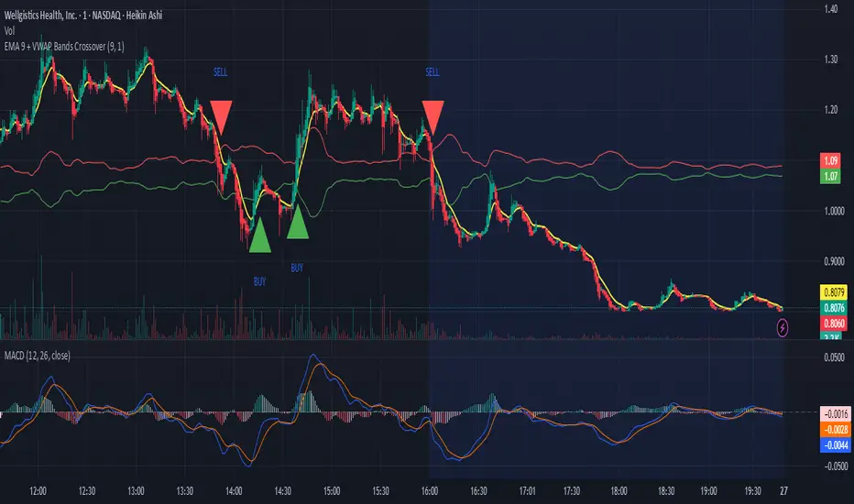Click the blue -0.0044 MACD label
Image resolution: width=854 pixels, height=504 pixels.
tap(835, 445)
